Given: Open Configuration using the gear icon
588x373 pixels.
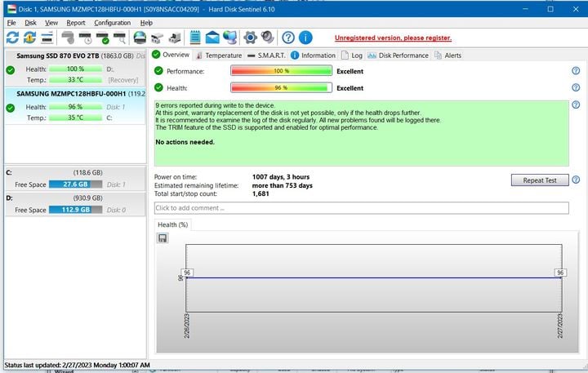Looking at the screenshot, I should [250, 38].
